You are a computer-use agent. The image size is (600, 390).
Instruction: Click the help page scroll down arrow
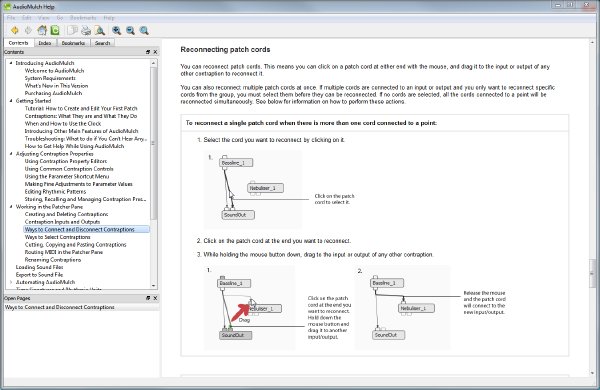pos(592,373)
